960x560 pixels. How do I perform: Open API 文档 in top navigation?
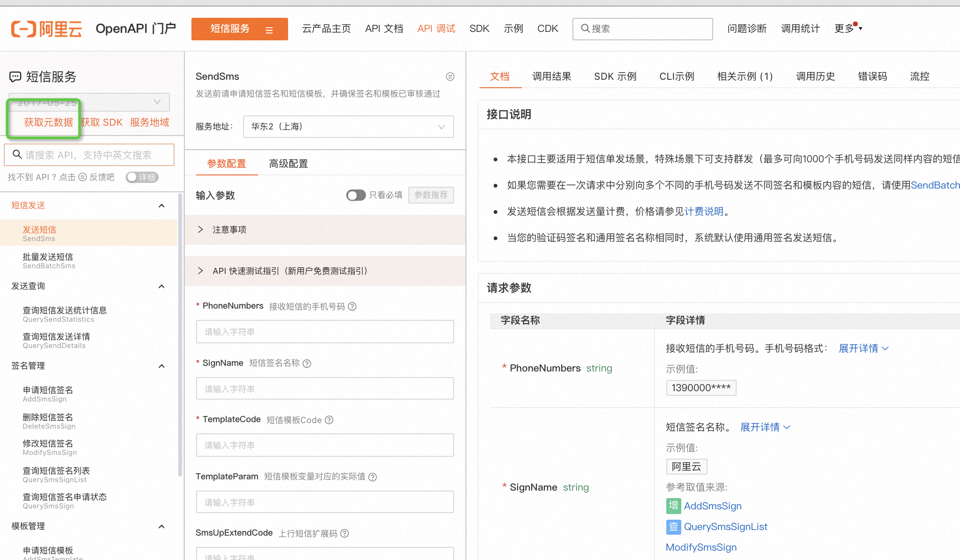coord(384,29)
